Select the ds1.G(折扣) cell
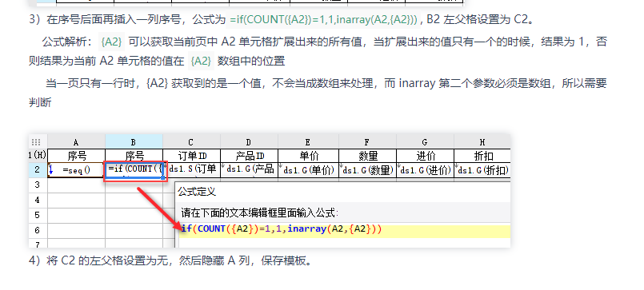Image resolution: width=644 pixels, height=290 pixels. coord(482,170)
